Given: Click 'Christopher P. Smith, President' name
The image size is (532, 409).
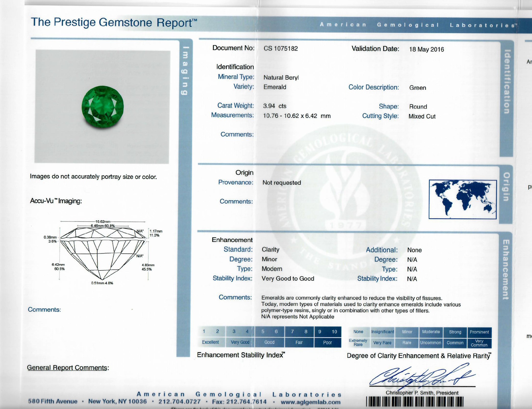Looking at the screenshot, I should click(422, 393).
